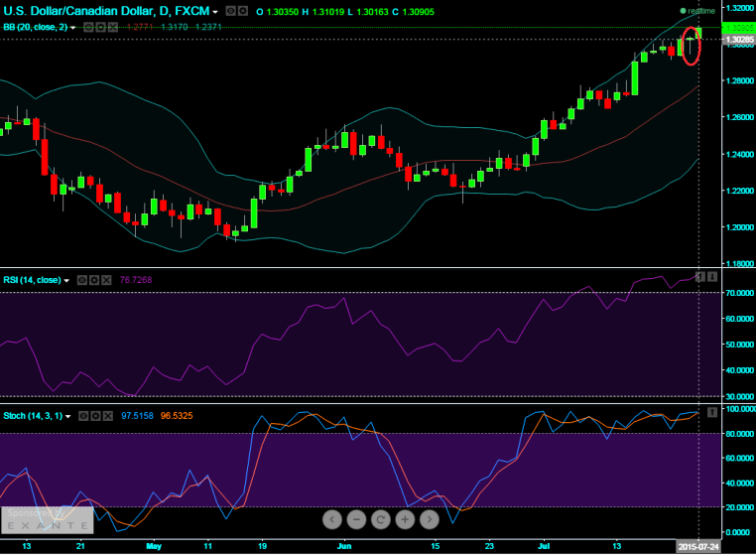Toggle visibility of the USD/CAD main series
Viewport: 756px width, 556px height.
(231, 11)
